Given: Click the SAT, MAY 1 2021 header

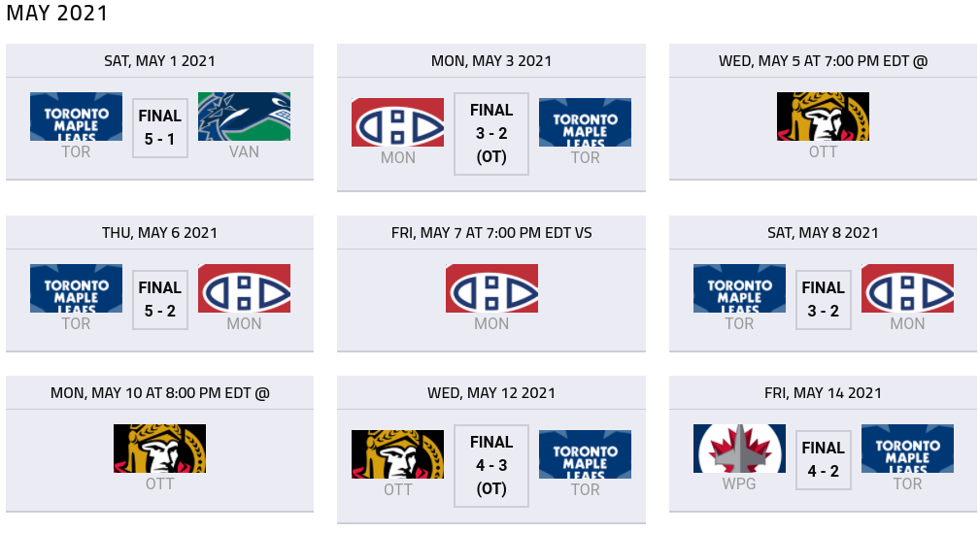Looking at the screenshot, I should coord(159,60).
